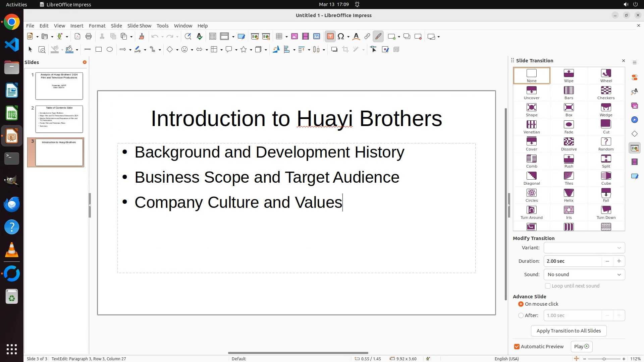Image resolution: width=644 pixels, height=362 pixels.
Task: Click the zoom slider in status bar
Action: tap(604, 359)
